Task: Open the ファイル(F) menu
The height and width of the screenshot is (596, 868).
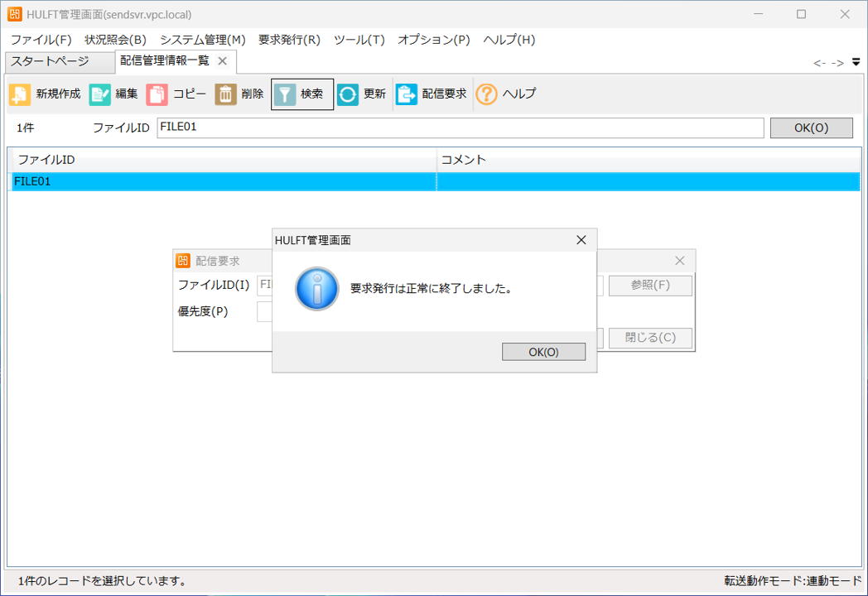Action: [x=41, y=40]
